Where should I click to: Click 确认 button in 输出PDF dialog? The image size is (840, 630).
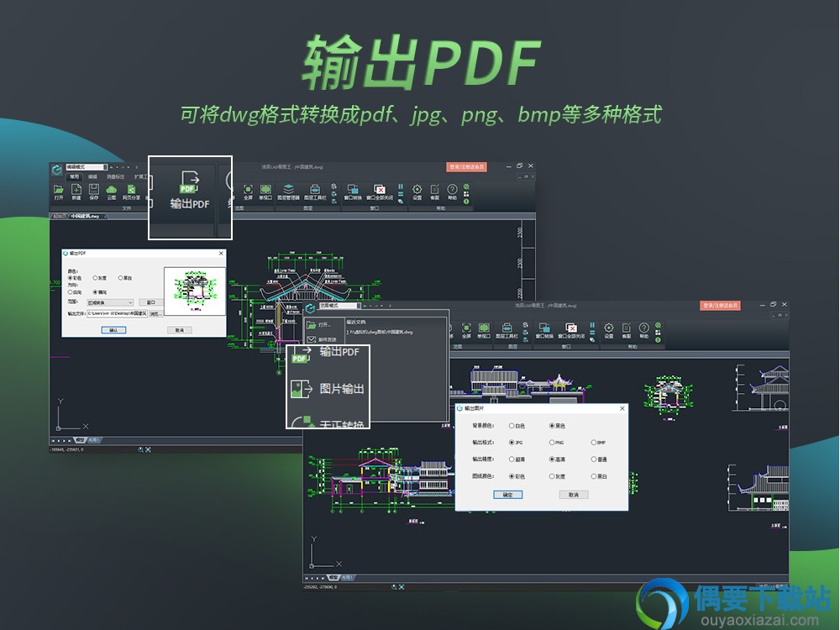pos(113,330)
